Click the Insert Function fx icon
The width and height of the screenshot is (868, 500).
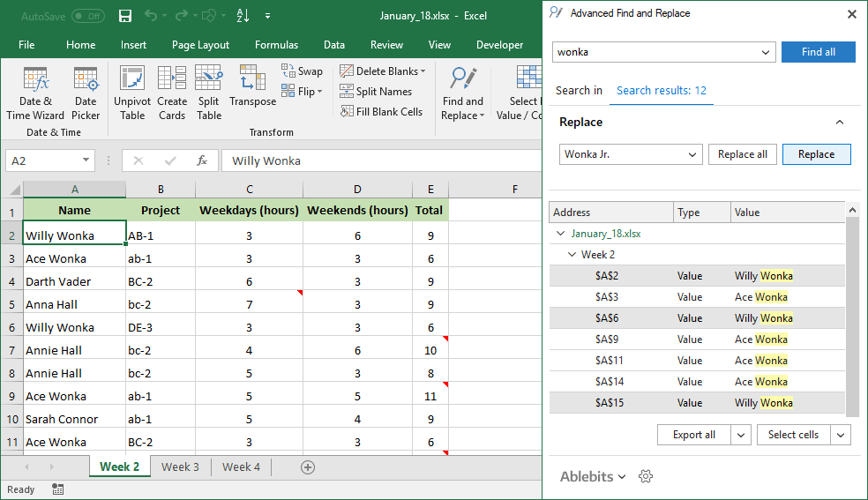pyautogui.click(x=202, y=160)
